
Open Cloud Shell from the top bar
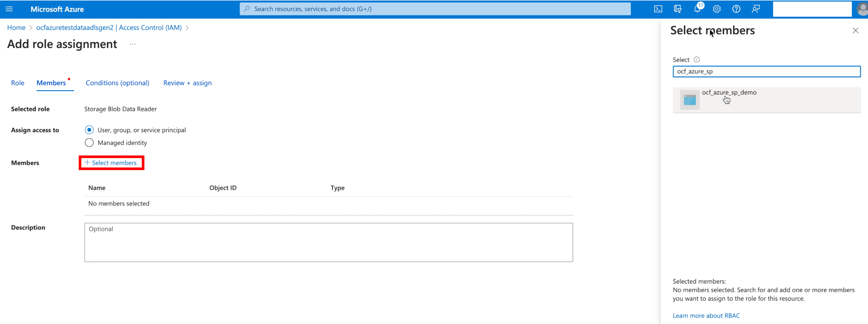click(x=658, y=9)
